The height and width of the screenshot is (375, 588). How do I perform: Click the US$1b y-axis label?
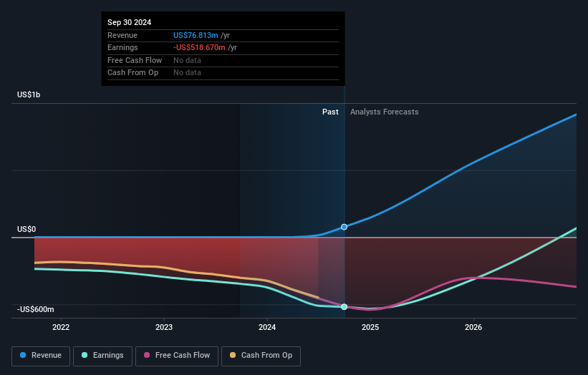29,94
